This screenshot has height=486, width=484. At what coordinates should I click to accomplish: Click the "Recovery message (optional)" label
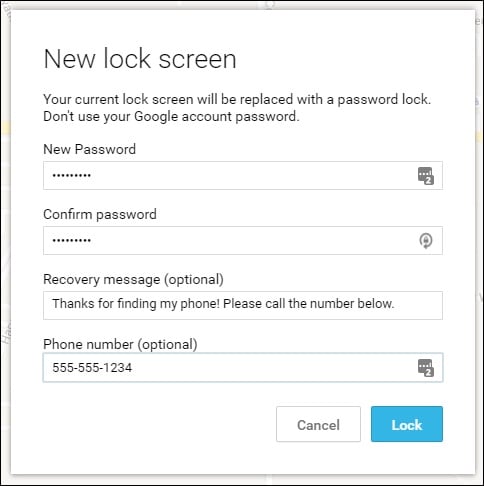(133, 279)
